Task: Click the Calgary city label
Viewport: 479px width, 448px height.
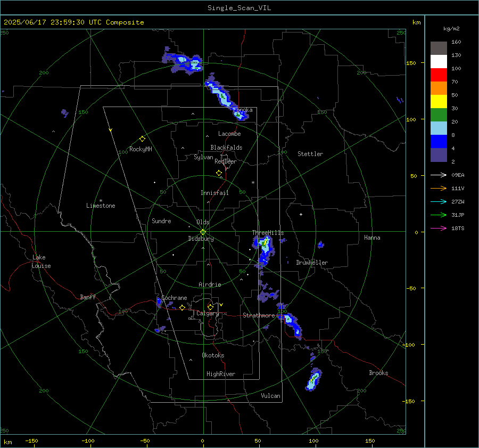Action: [x=208, y=313]
